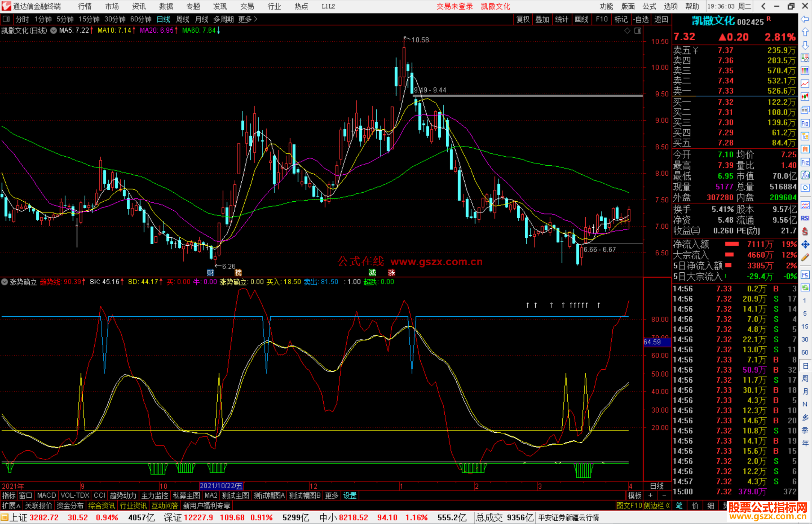Viewport: 812px width, 524px height.
Task: Open the 资讯 menu
Action: coord(139,6)
